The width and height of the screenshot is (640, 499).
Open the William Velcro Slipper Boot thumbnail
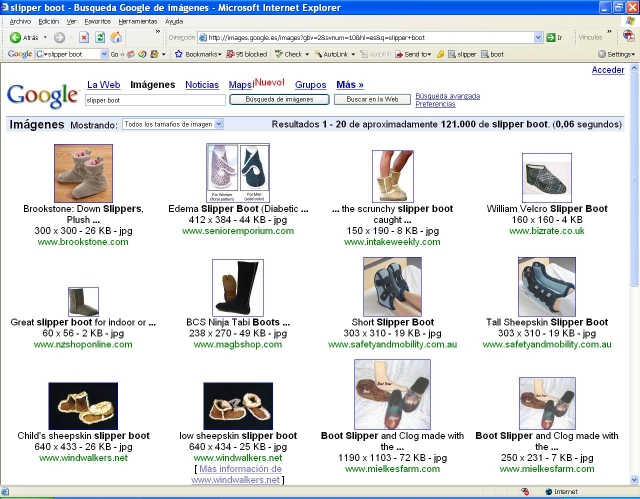pos(547,177)
